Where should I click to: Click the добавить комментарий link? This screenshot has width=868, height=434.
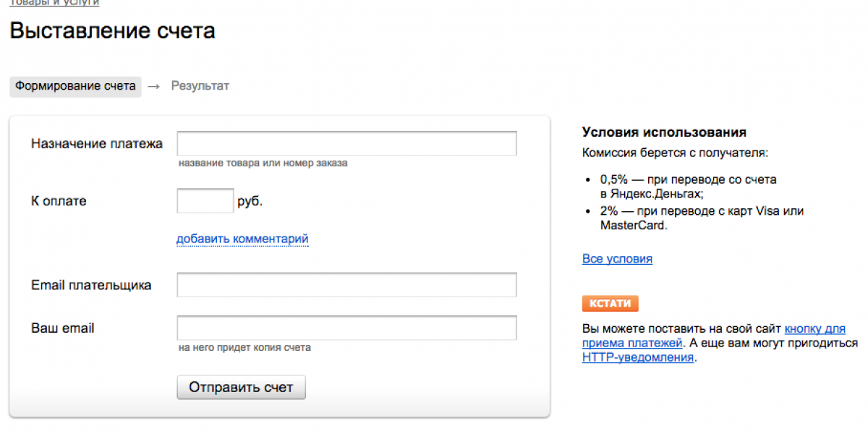pyautogui.click(x=242, y=239)
